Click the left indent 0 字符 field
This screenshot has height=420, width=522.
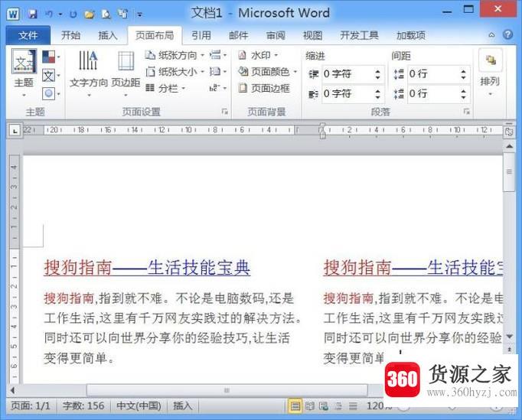347,74
